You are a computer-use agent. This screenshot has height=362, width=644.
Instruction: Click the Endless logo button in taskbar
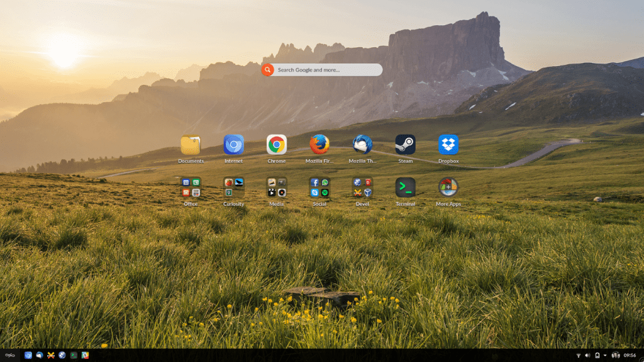coord(10,356)
